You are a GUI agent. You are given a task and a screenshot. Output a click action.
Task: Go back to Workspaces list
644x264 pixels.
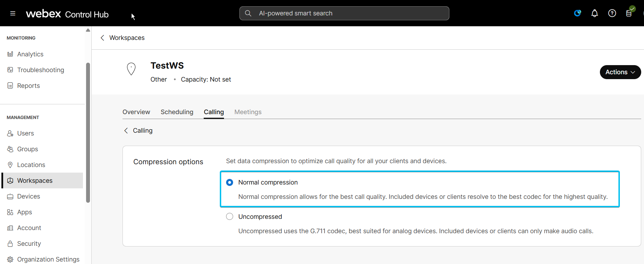103,38
